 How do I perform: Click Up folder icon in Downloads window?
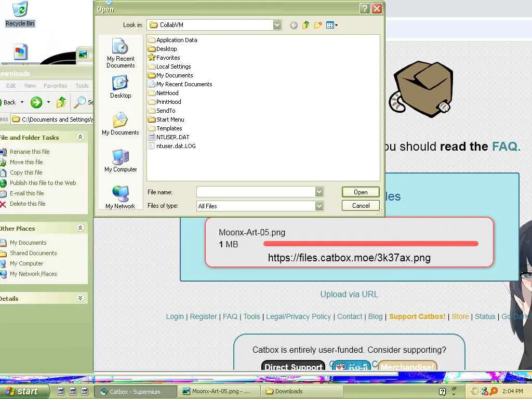tap(61, 102)
